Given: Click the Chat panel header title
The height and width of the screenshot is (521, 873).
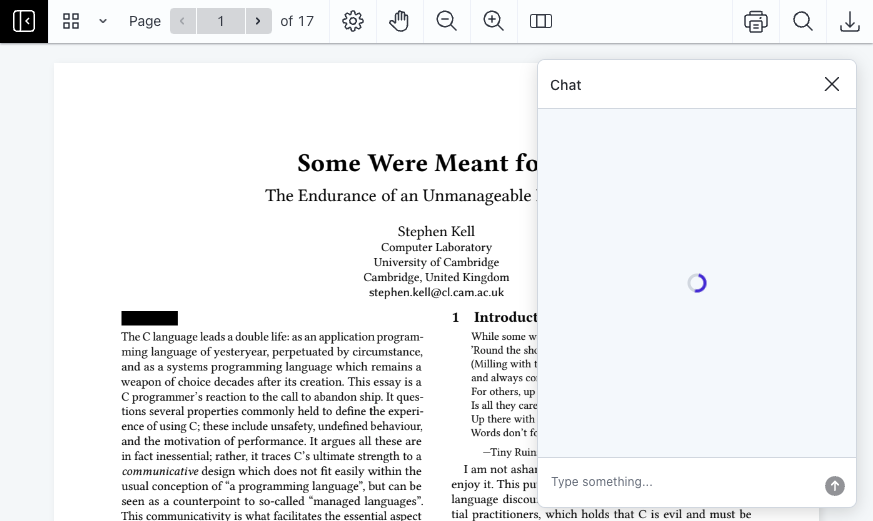Looking at the screenshot, I should [x=566, y=85].
